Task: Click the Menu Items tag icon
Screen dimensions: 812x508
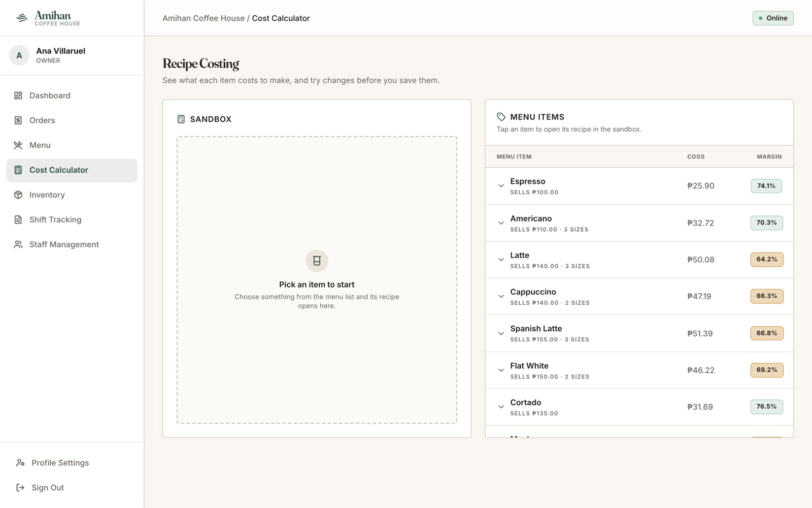Action: 501,117
